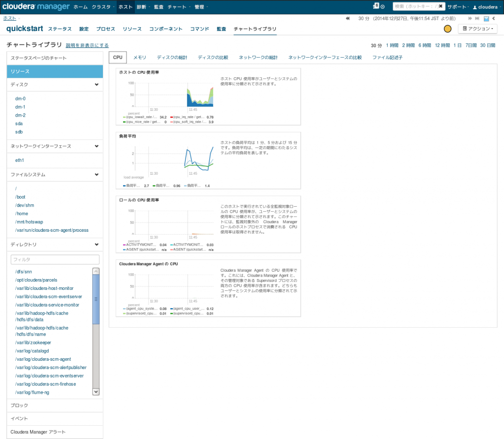
Task: Step time range forward with fast-forward icon
Action: point(470,19)
